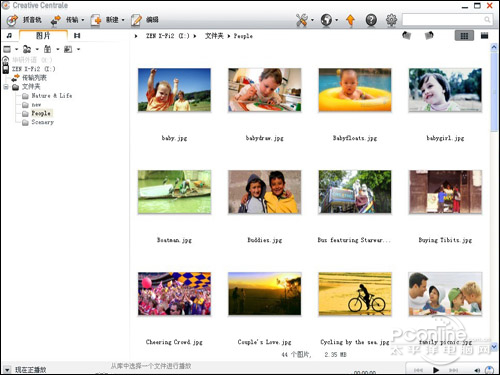Click the orange up arrow icon

pyautogui.click(x=350, y=20)
